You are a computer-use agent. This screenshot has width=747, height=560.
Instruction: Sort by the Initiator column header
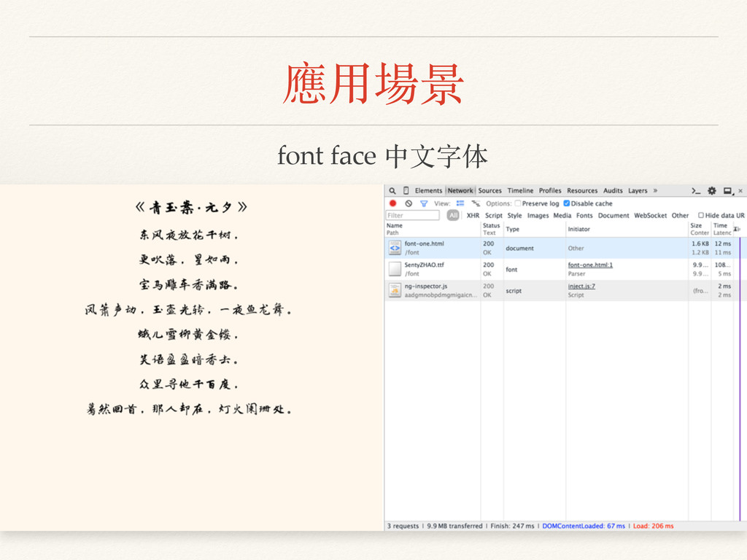click(627, 229)
